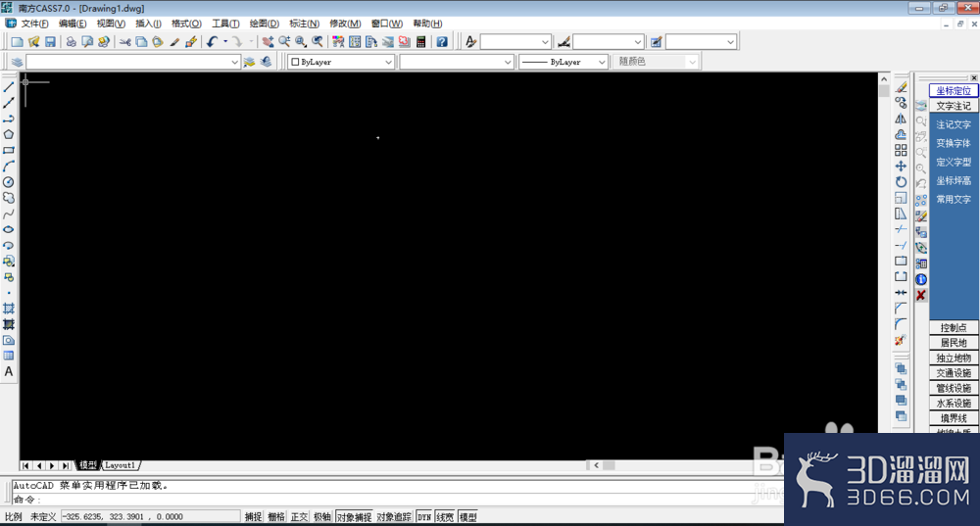Toggle 栅格 grid display

276,516
